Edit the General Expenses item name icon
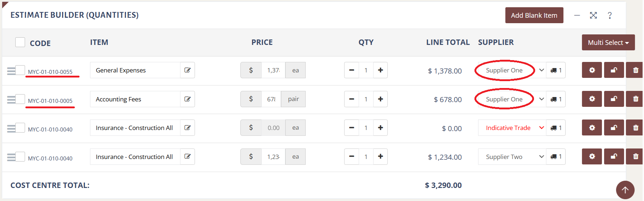The width and height of the screenshot is (644, 201). 187,70
